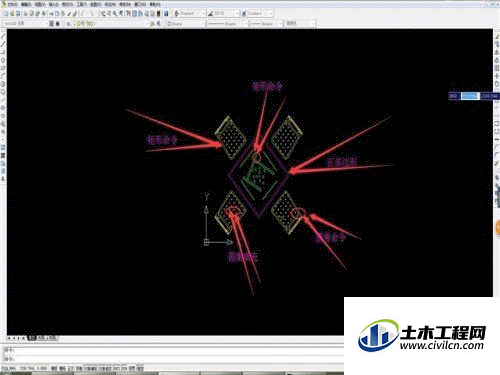
Task: Switch to the Model tab at bottom
Action: [32, 338]
